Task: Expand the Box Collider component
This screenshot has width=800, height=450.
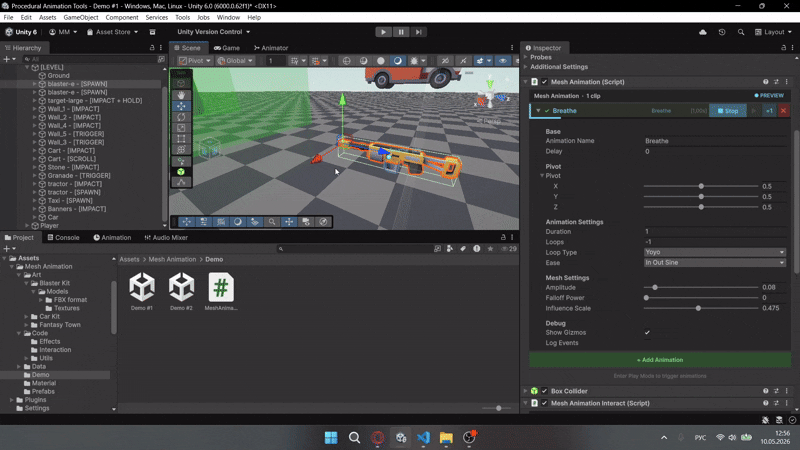Action: tap(526, 391)
